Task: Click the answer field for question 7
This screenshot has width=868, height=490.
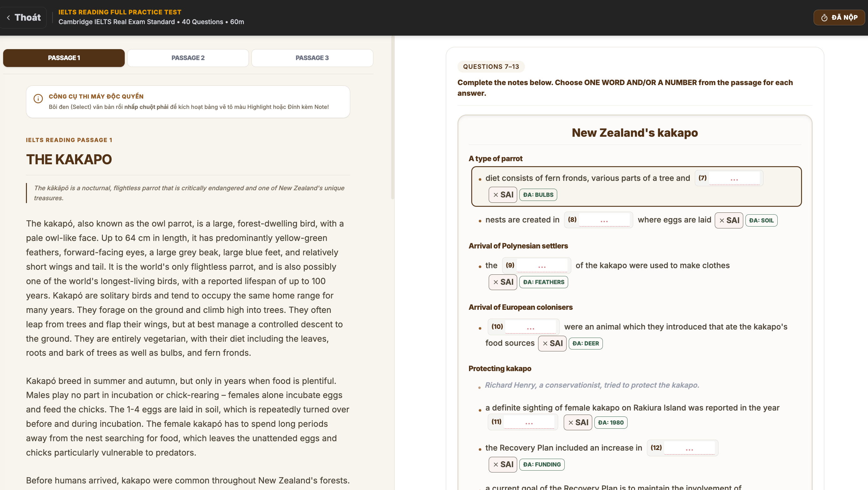Action: 734,178
